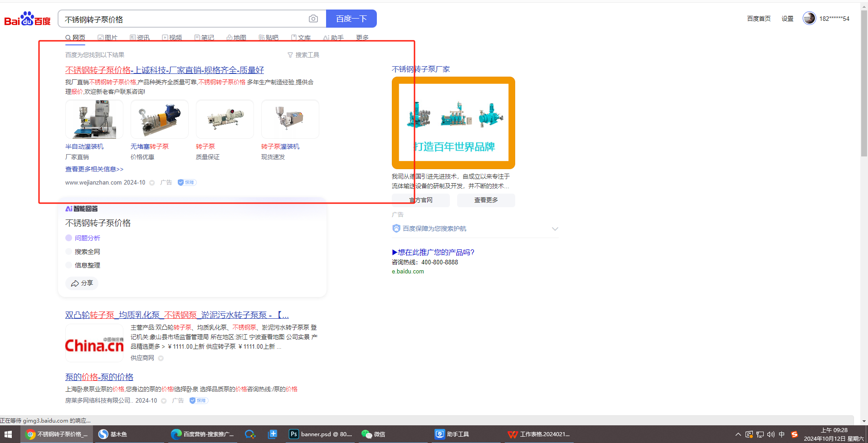Switch to the Chrome taskbar window

coord(57,434)
